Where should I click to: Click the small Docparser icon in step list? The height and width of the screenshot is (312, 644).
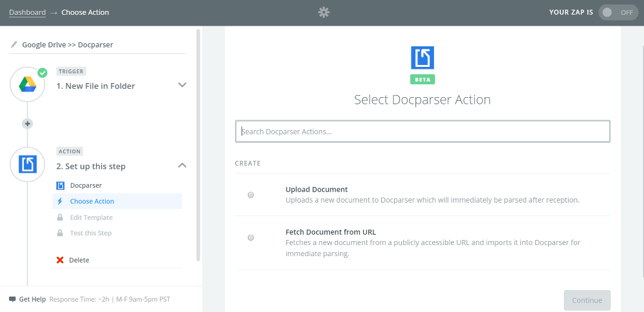click(x=61, y=185)
